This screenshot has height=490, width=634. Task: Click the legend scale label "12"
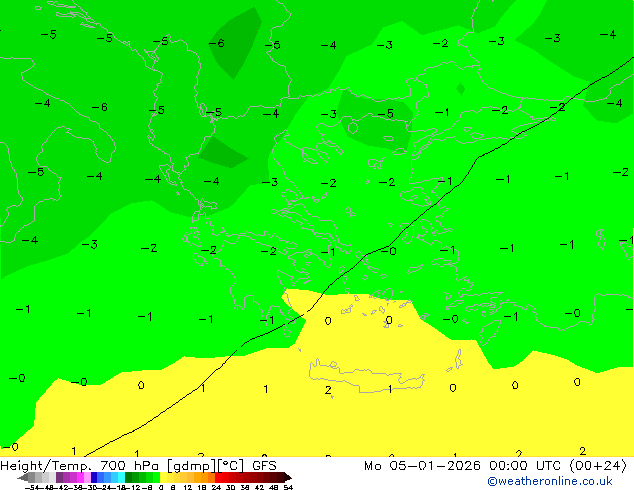coord(188,488)
